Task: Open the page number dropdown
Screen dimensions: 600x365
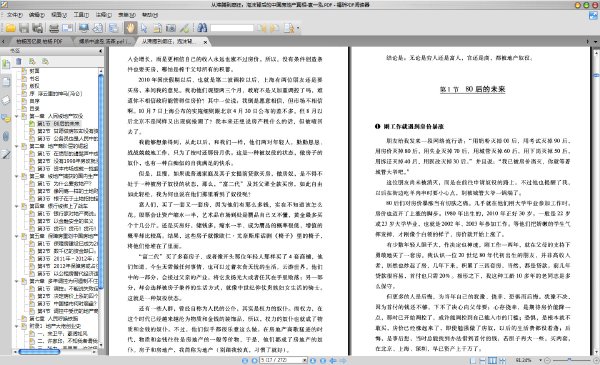Action: (305, 360)
